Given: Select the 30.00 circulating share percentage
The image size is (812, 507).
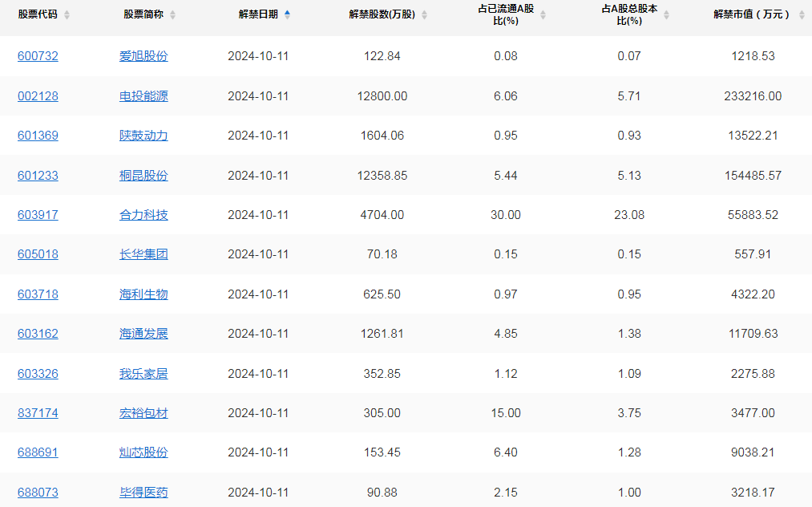Looking at the screenshot, I should coord(506,215).
